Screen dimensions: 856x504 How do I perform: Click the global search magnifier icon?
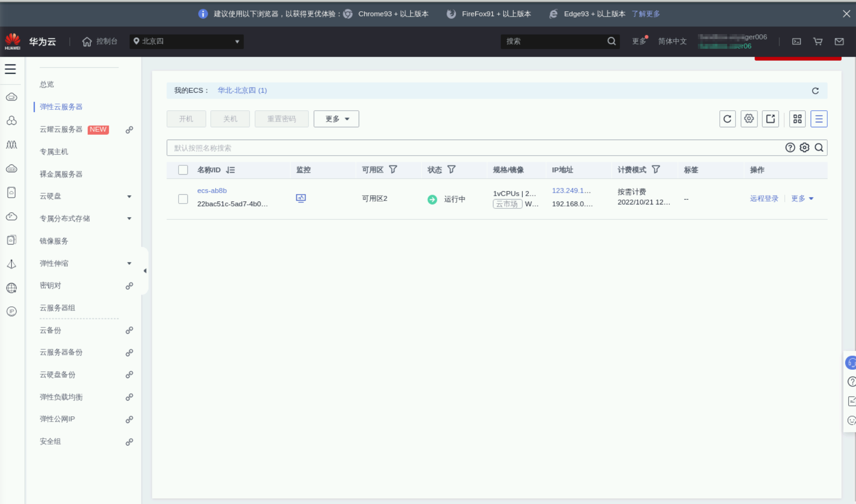[611, 41]
